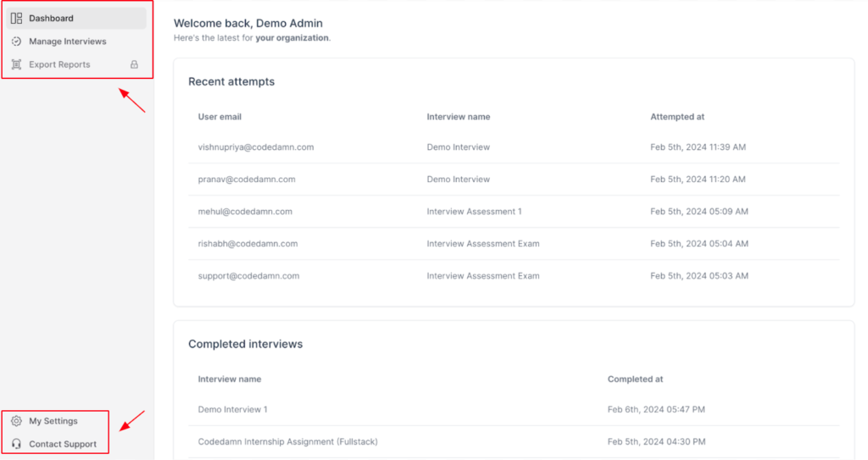Click the Manage Interviews circular icon

[17, 42]
